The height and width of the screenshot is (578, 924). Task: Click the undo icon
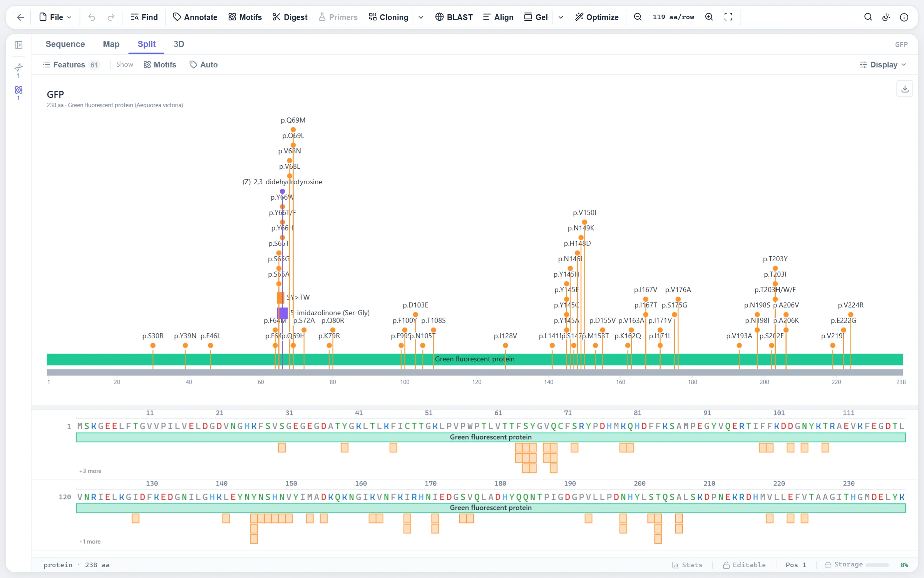click(x=92, y=17)
